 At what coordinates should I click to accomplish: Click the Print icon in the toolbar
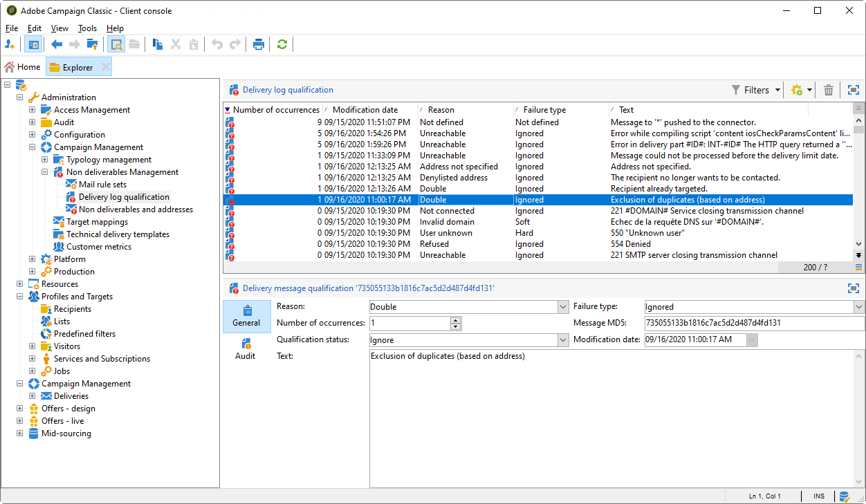tap(259, 44)
